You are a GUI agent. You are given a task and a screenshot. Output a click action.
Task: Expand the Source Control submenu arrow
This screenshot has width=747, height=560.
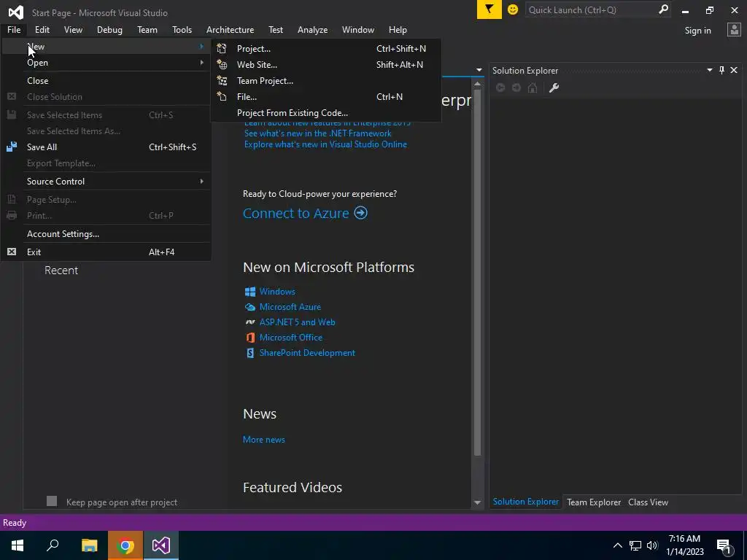[x=201, y=181]
